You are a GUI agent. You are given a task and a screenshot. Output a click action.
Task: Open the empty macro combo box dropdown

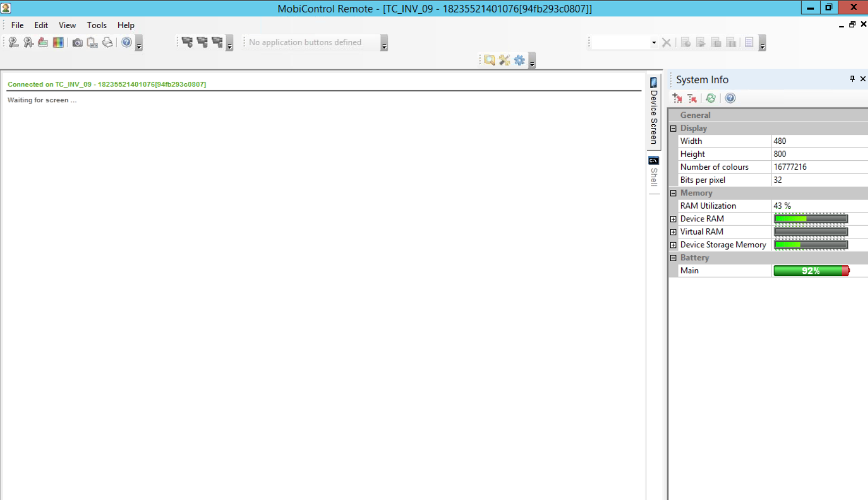coord(654,42)
